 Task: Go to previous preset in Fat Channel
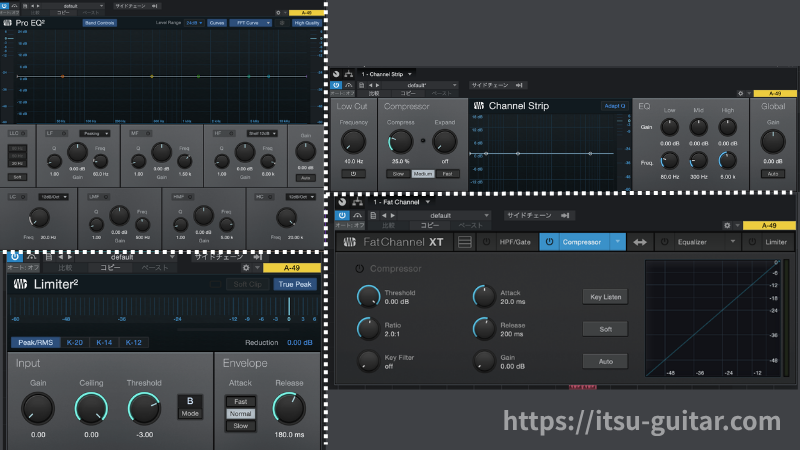[x=384, y=215]
